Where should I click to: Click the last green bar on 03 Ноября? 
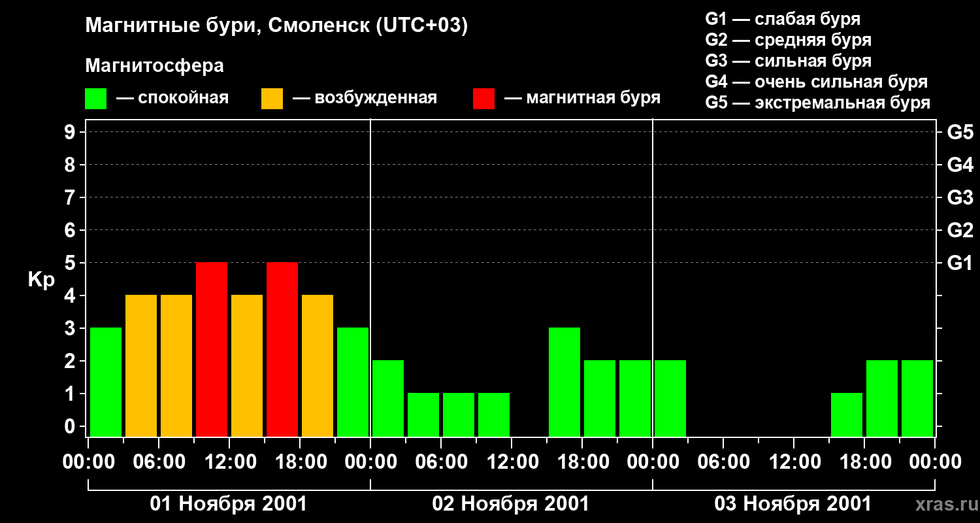(917, 398)
